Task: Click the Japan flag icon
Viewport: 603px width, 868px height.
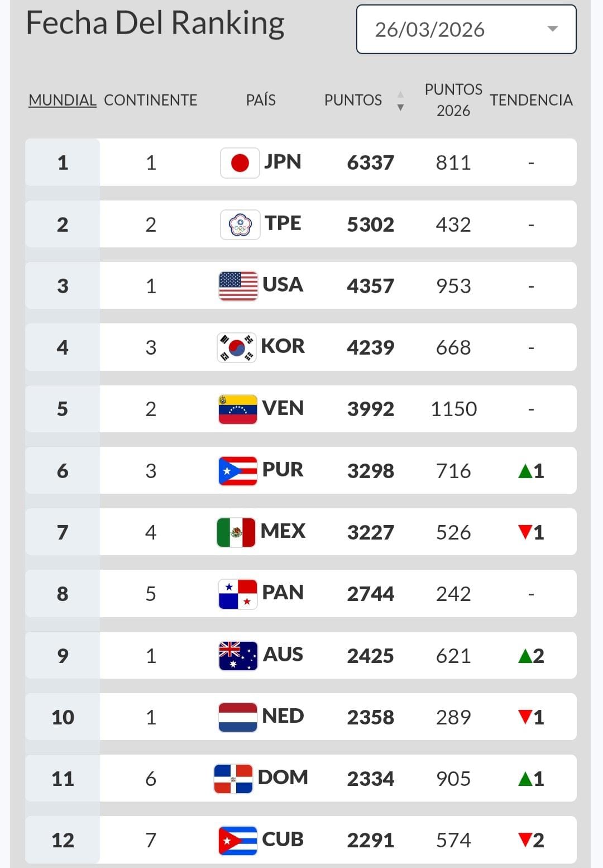Action: (x=240, y=163)
